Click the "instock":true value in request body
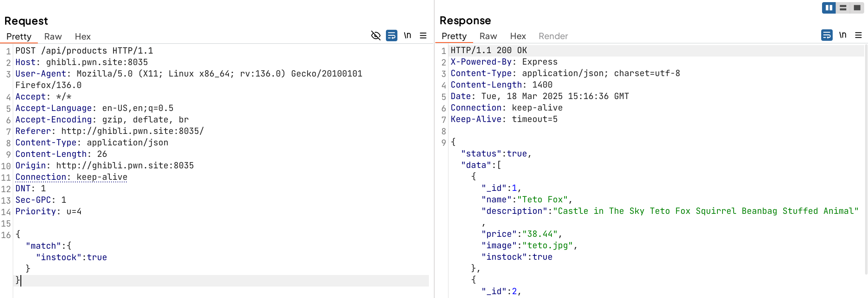The image size is (868, 298). [71, 257]
